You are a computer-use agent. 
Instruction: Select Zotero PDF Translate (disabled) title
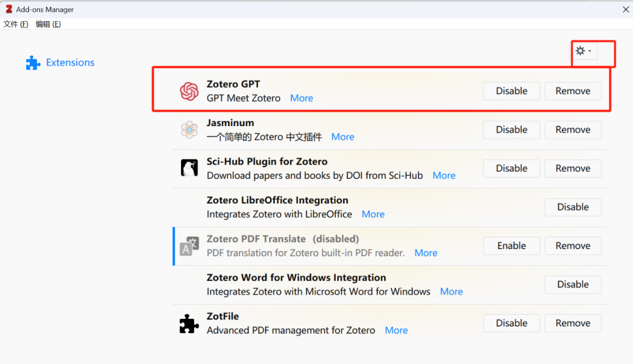tap(283, 239)
